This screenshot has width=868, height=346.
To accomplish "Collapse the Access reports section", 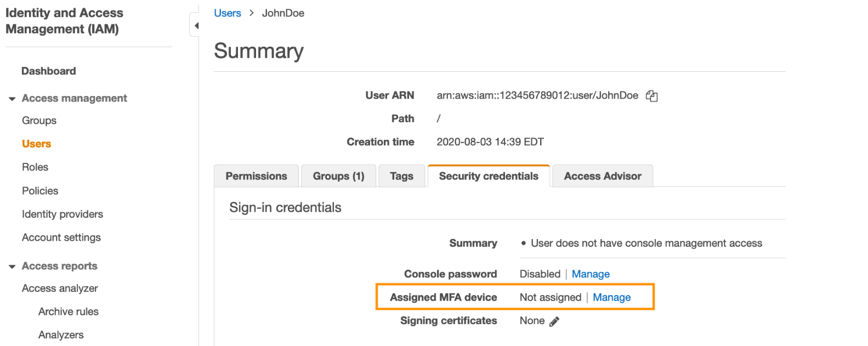I will coord(12,266).
